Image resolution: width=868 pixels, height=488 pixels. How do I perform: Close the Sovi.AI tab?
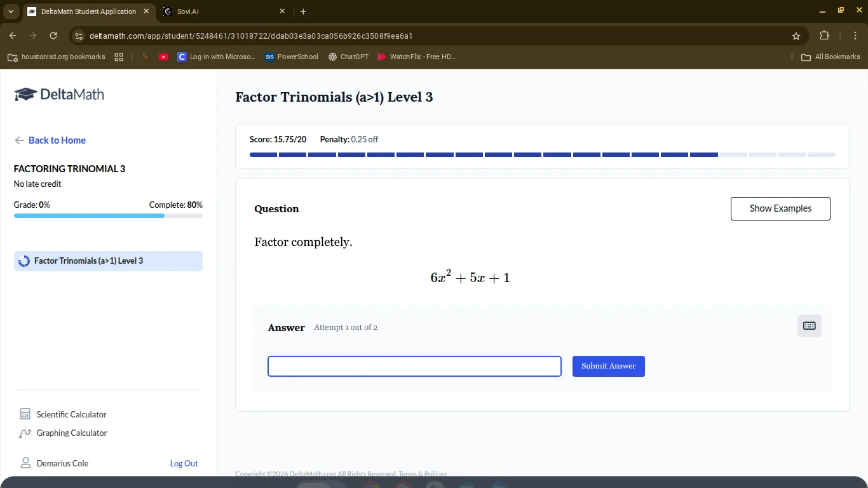pos(282,11)
